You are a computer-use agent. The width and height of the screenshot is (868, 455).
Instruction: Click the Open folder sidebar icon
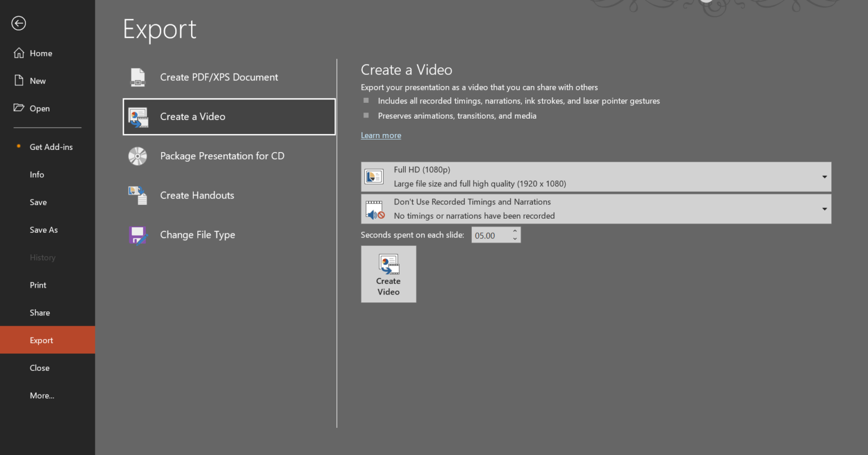point(19,108)
